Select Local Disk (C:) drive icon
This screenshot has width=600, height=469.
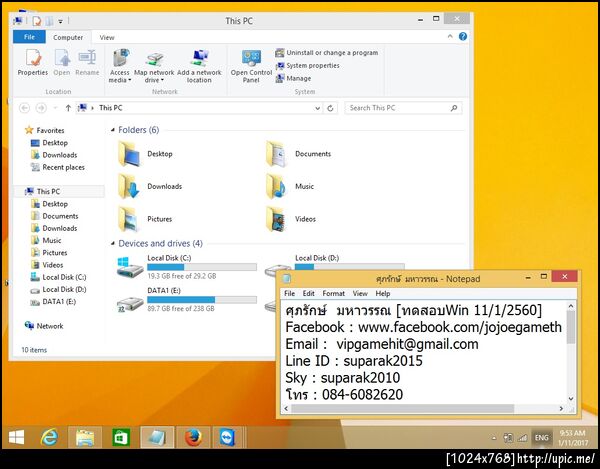point(129,267)
